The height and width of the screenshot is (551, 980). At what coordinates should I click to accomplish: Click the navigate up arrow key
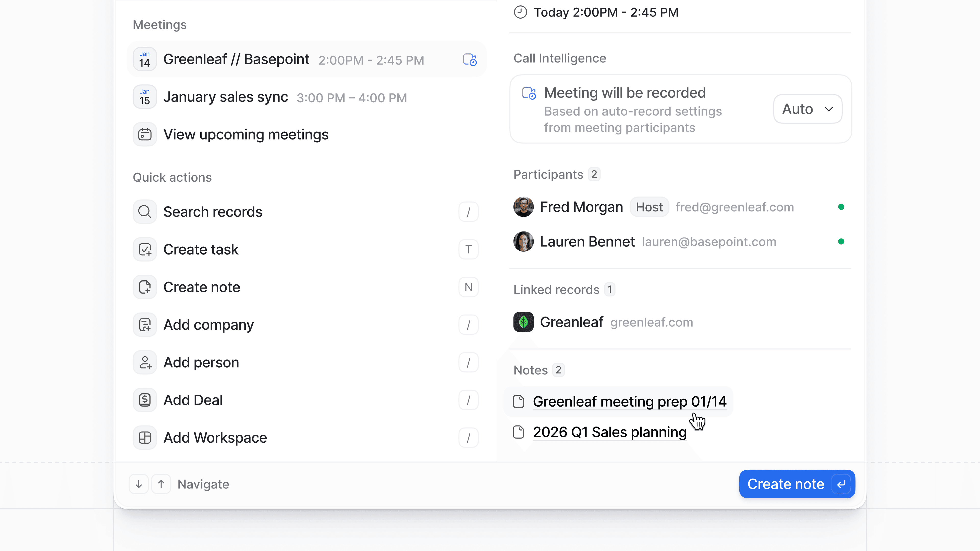(161, 484)
